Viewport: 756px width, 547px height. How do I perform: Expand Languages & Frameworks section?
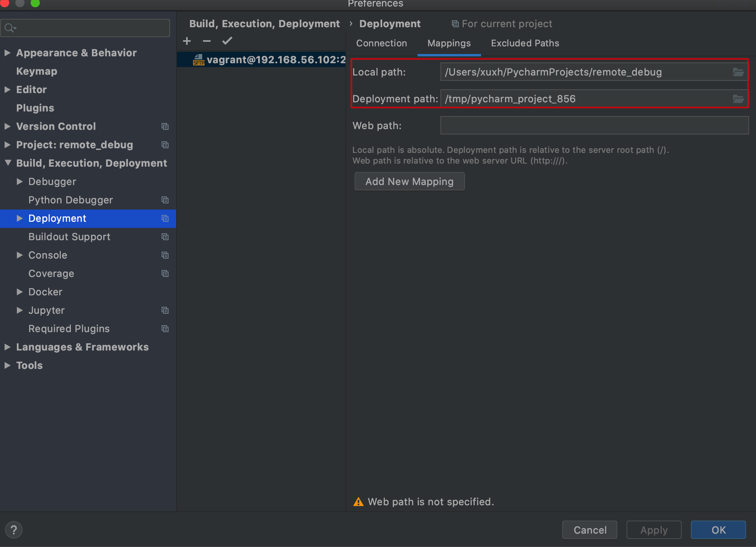(7, 347)
